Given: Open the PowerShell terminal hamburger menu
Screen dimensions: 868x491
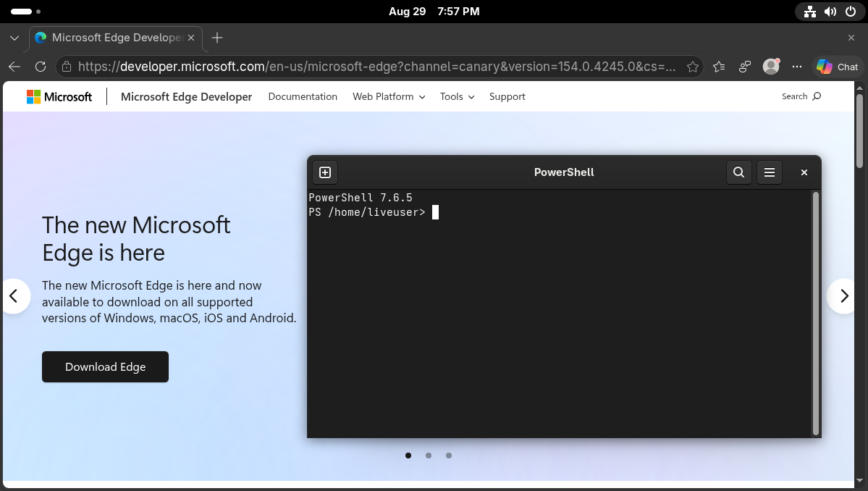Looking at the screenshot, I should pyautogui.click(x=770, y=172).
